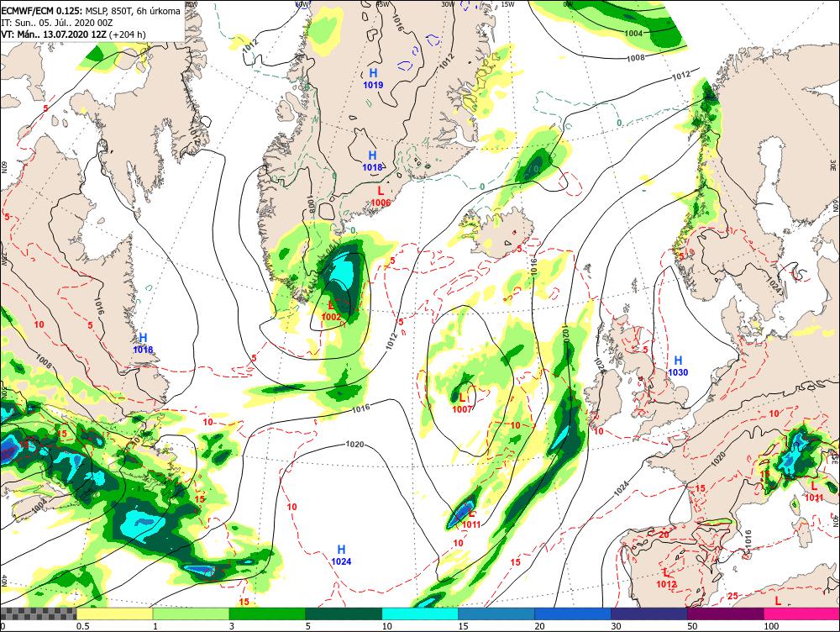Click the '1020' isobar label in the central Atlantic
840x632 pixels.
pos(354,445)
